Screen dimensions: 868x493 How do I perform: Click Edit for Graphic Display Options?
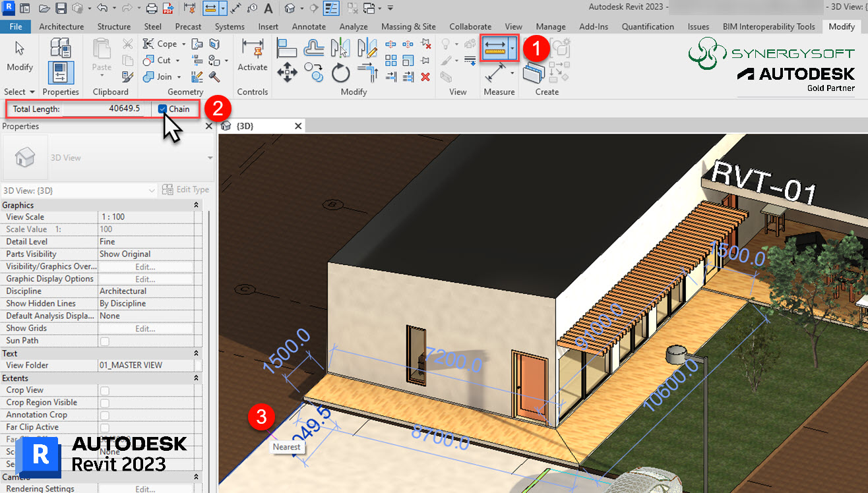pyautogui.click(x=145, y=279)
